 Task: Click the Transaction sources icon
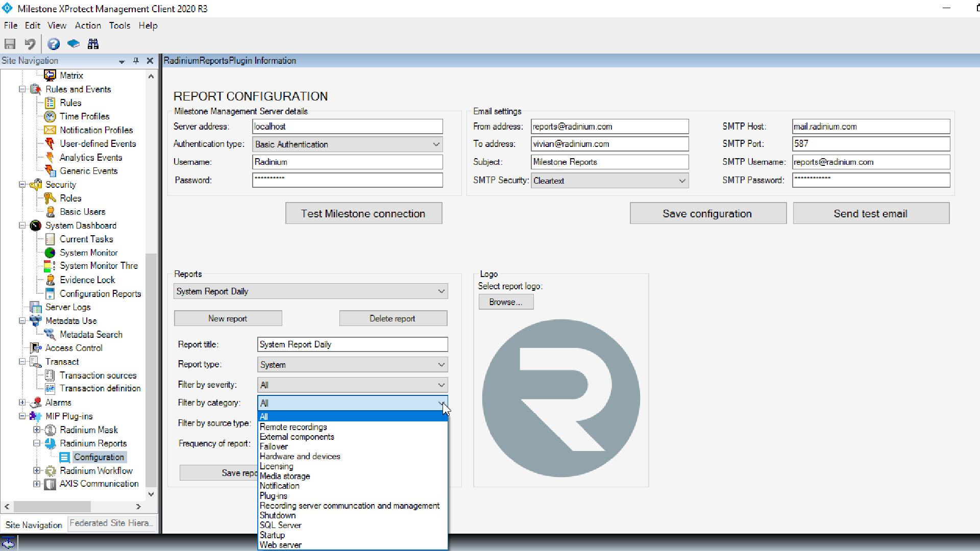pyautogui.click(x=50, y=375)
